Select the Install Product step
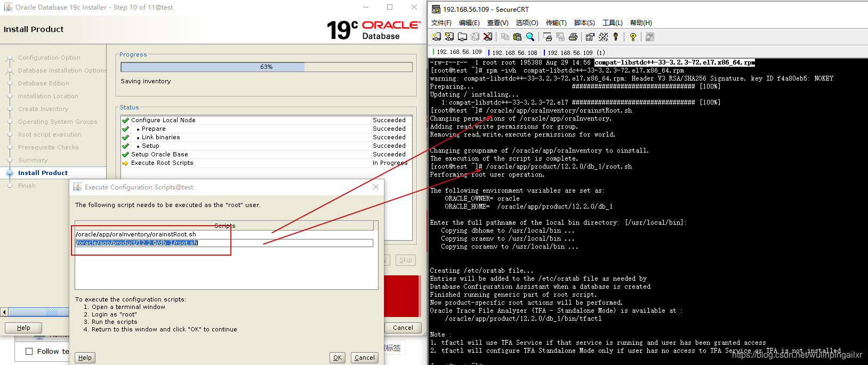 click(43, 173)
